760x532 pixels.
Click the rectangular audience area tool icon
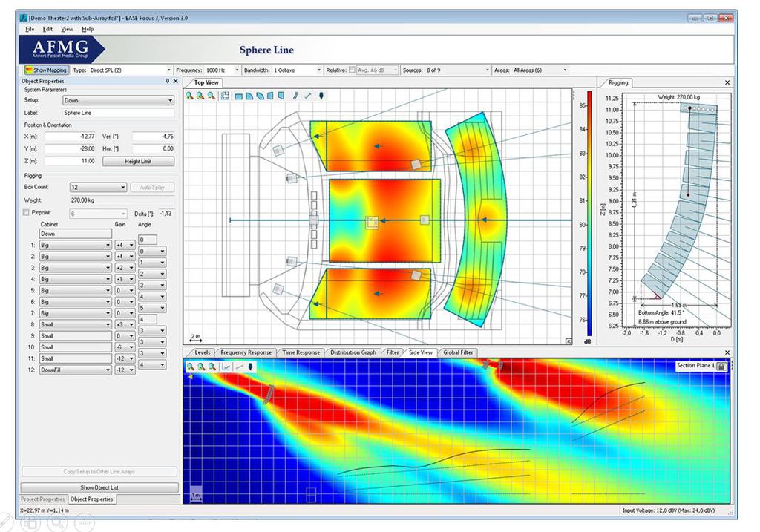click(239, 96)
